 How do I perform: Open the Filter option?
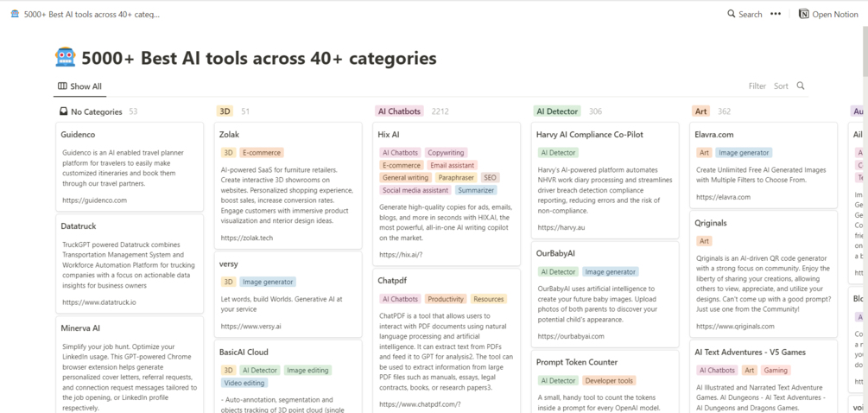(x=757, y=86)
